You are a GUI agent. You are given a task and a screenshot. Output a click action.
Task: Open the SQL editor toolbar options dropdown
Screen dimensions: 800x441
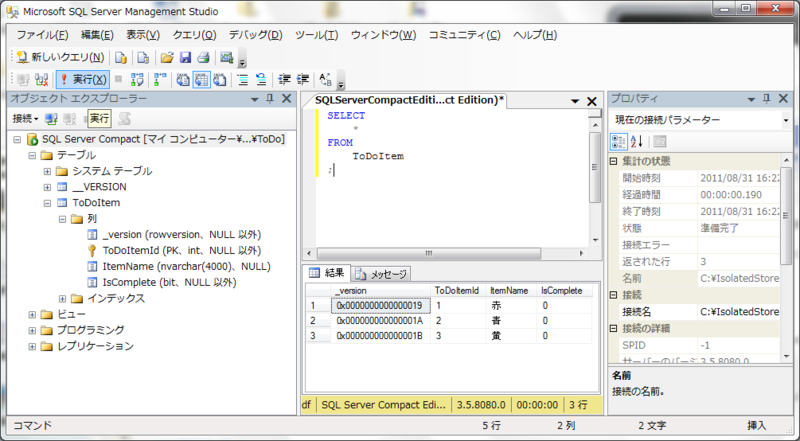click(341, 82)
